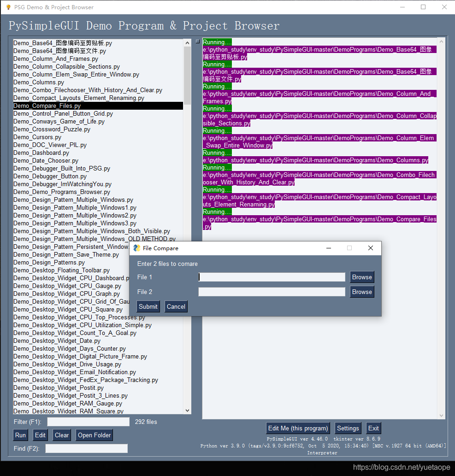
Task: Select Demo_Compare_Files.py in list
Action: pyautogui.click(x=98, y=106)
